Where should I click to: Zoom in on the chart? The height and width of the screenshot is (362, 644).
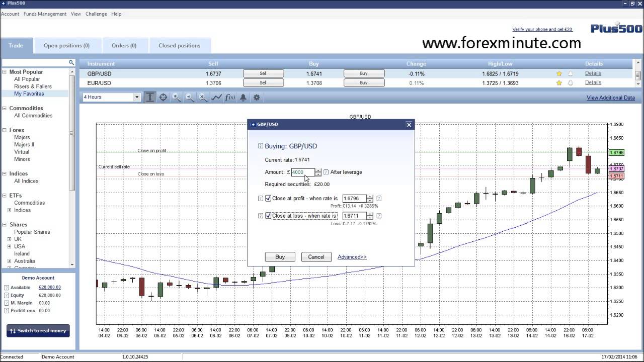(x=177, y=97)
